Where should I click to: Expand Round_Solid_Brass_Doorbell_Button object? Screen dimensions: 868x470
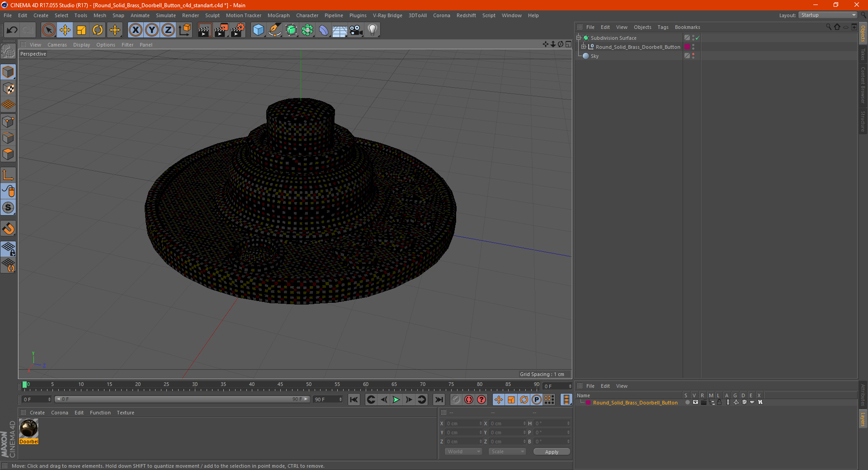(584, 47)
